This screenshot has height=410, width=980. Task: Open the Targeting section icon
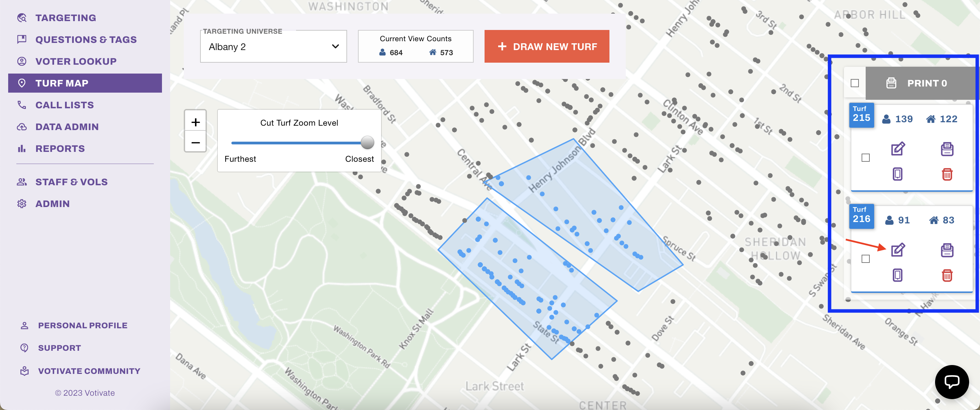click(x=22, y=18)
